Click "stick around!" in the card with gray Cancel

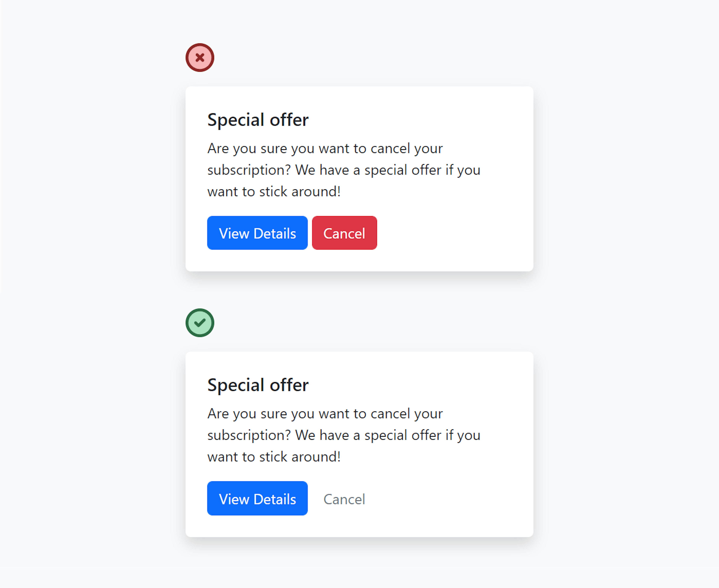[300, 457]
